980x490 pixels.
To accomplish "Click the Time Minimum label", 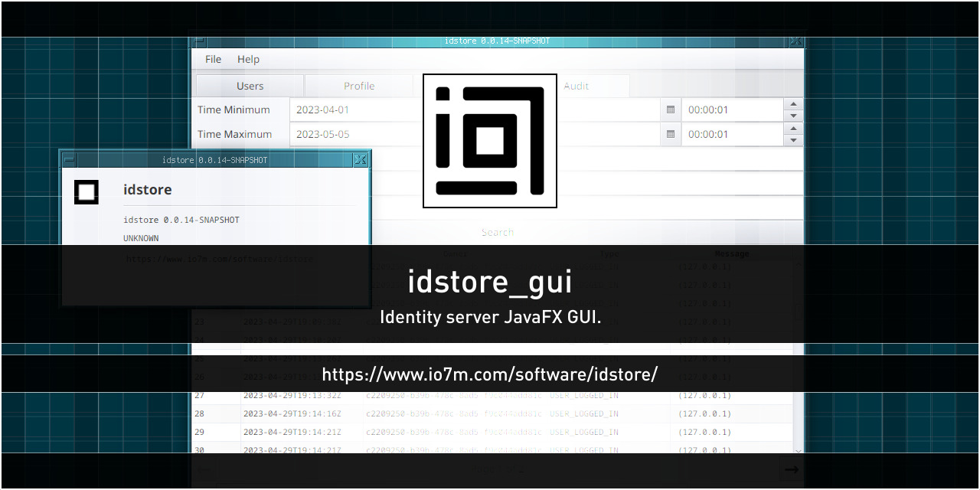I will tap(234, 109).
